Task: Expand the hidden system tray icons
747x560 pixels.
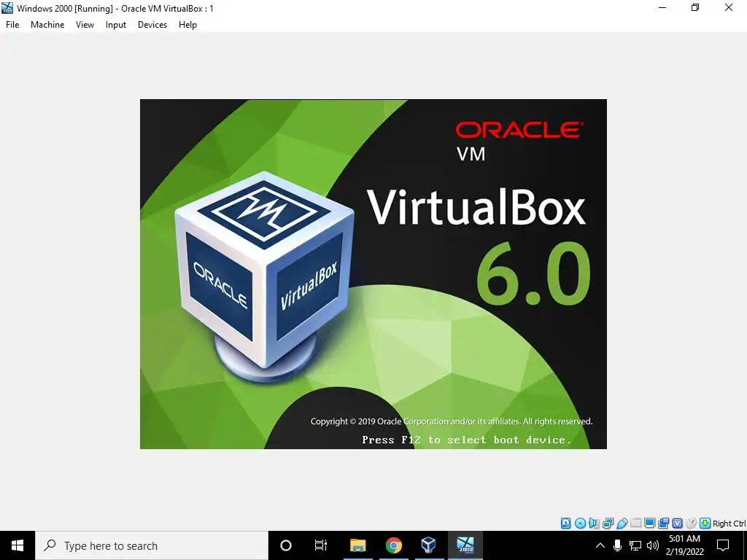Action: click(x=600, y=545)
